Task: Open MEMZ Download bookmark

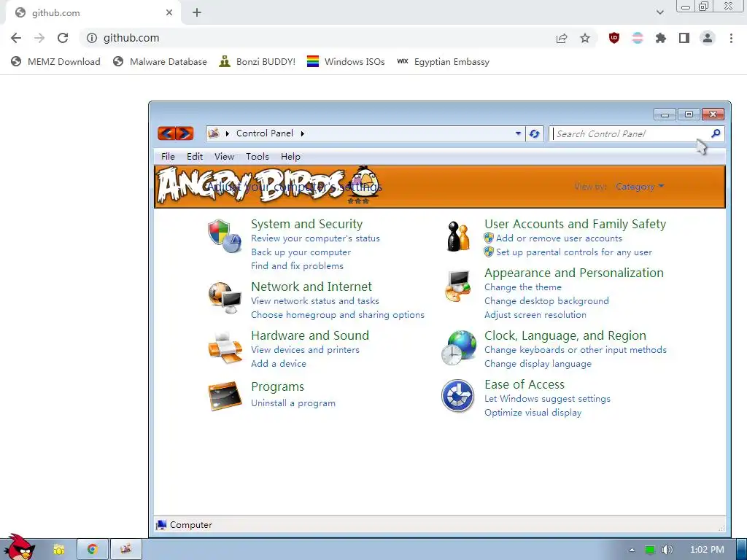Action: coord(55,61)
